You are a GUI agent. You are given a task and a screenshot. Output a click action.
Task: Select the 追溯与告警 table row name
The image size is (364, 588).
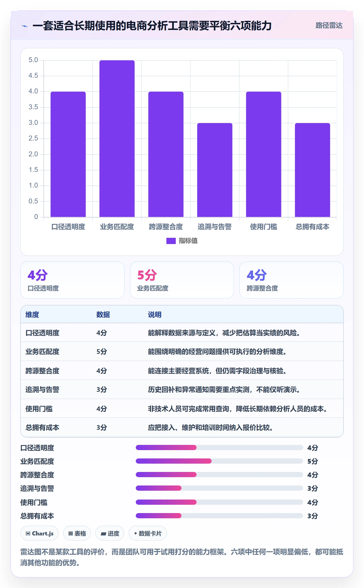coord(42,390)
